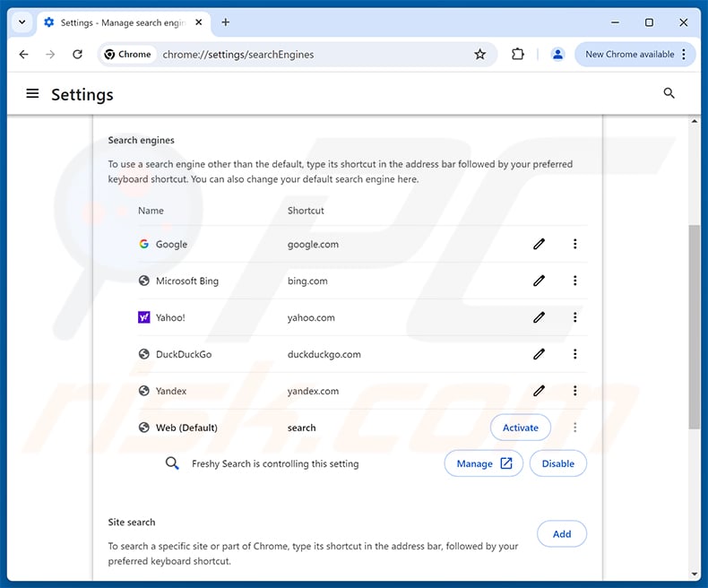Go back to previous page
The height and width of the screenshot is (588, 708).
click(24, 55)
